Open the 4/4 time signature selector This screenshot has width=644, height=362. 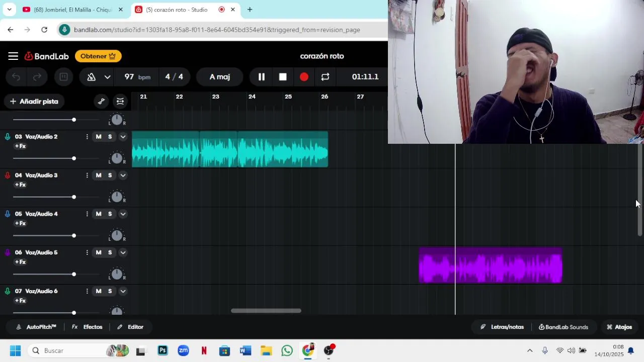point(174,77)
